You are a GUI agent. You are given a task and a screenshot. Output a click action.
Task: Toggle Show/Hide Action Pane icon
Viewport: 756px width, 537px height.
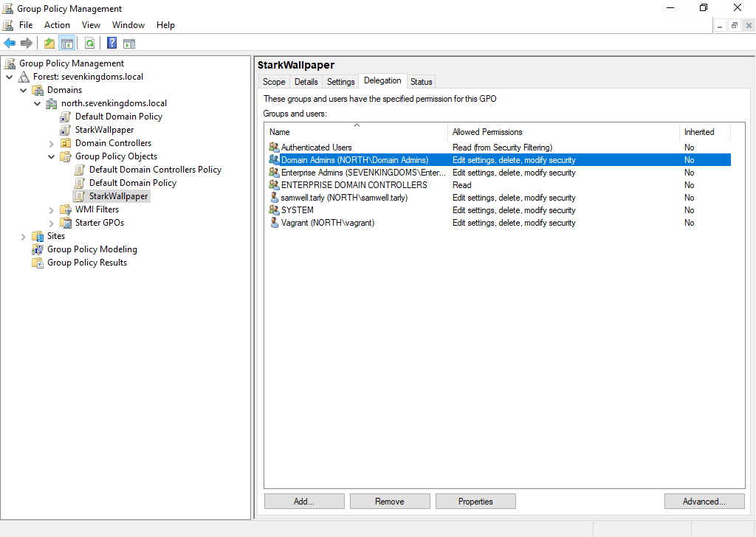[x=129, y=43]
